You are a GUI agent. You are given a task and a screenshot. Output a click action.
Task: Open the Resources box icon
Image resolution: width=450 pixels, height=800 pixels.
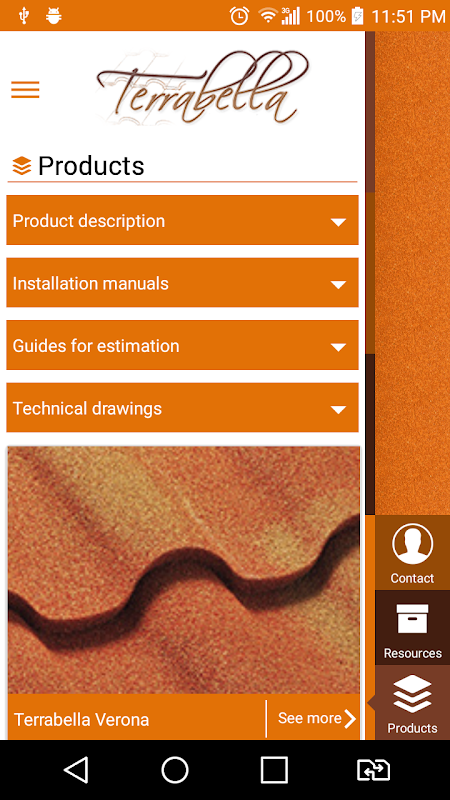click(412, 619)
